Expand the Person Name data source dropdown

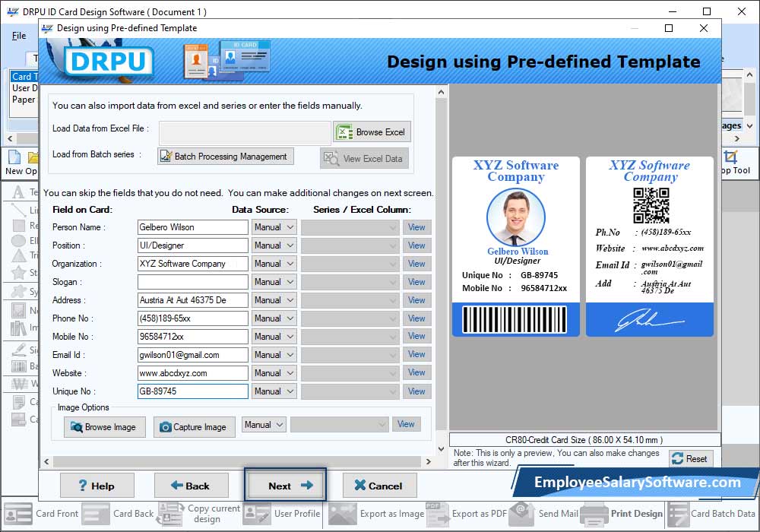pyautogui.click(x=274, y=227)
